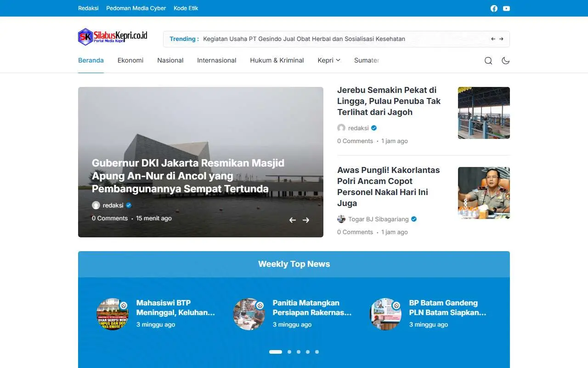The height and width of the screenshot is (368, 588).
Task: Click the SilabusKepri.co.id logo
Action: (x=113, y=37)
